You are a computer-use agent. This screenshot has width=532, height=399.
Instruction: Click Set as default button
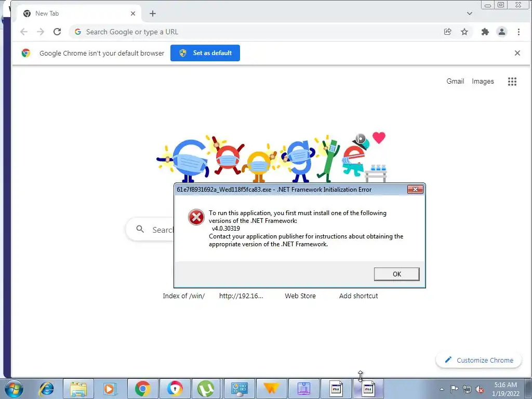point(205,53)
